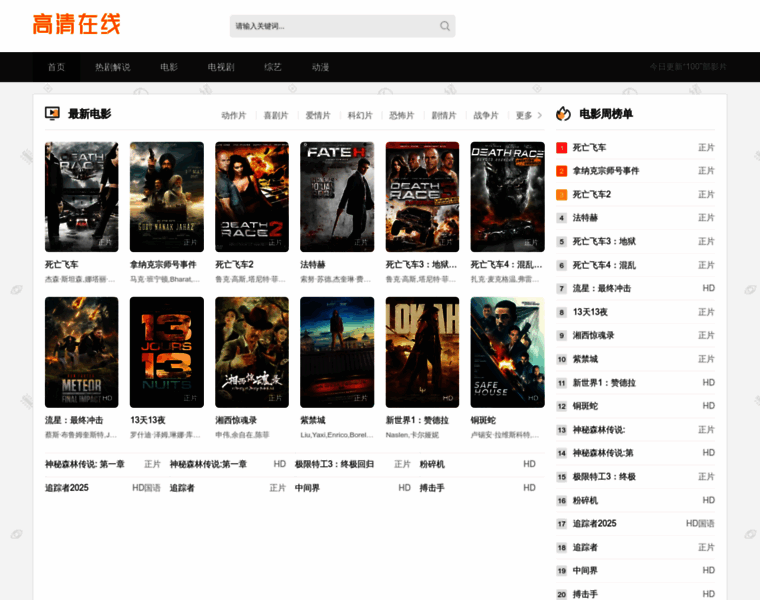Click rank badge 3 beside 死亡飞车2

[x=561, y=195]
